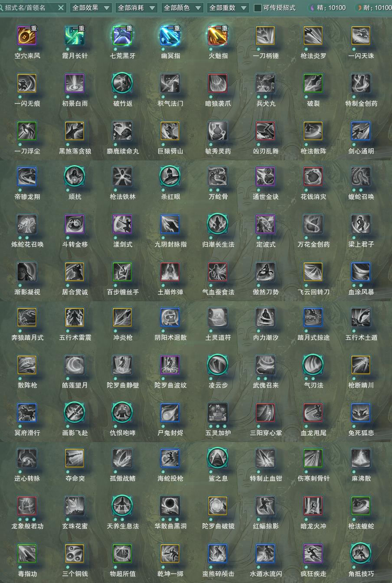Select the 帝骖龙翔 skill icon

(x=27, y=176)
